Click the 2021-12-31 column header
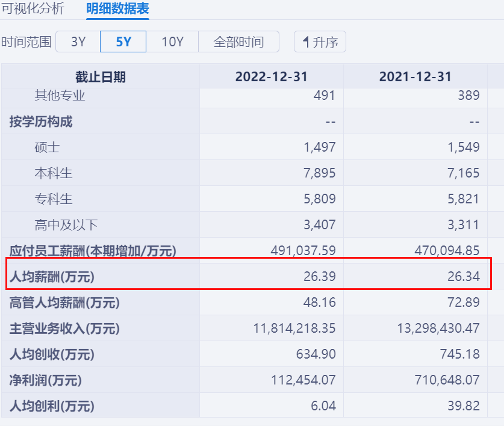This screenshot has width=504, height=426. [415, 76]
